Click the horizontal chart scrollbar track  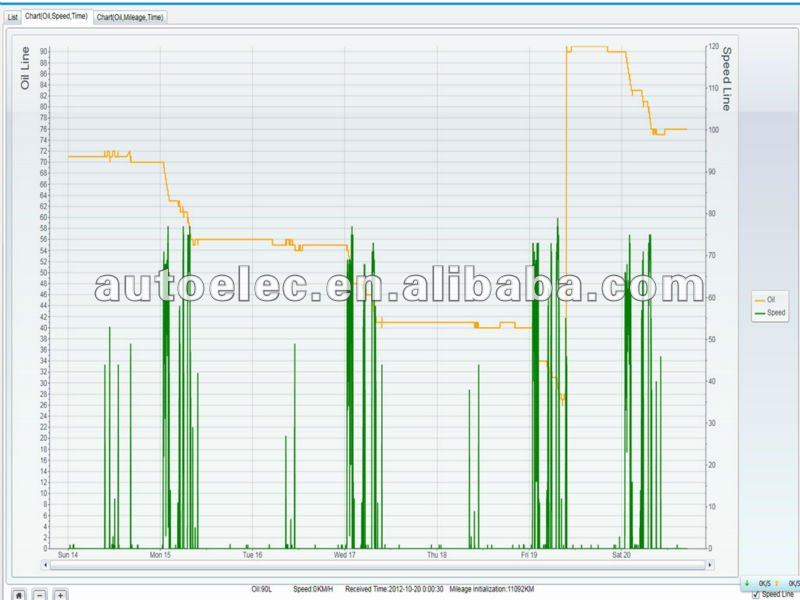click(377, 565)
